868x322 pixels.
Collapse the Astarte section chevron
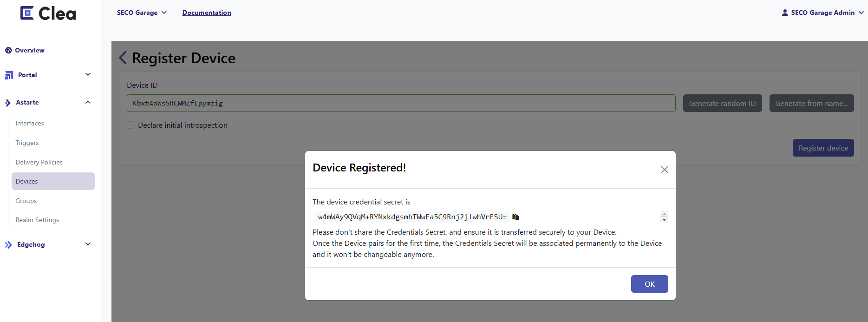pos(88,102)
